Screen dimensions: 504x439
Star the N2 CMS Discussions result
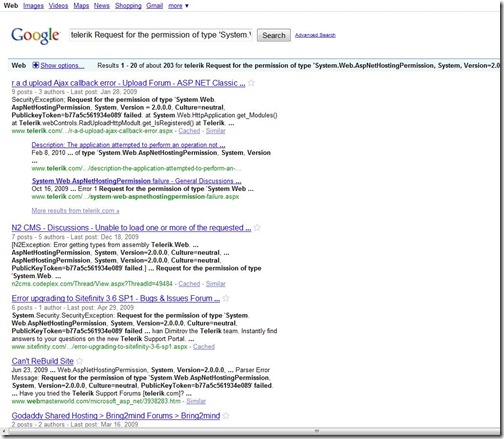[257, 228]
